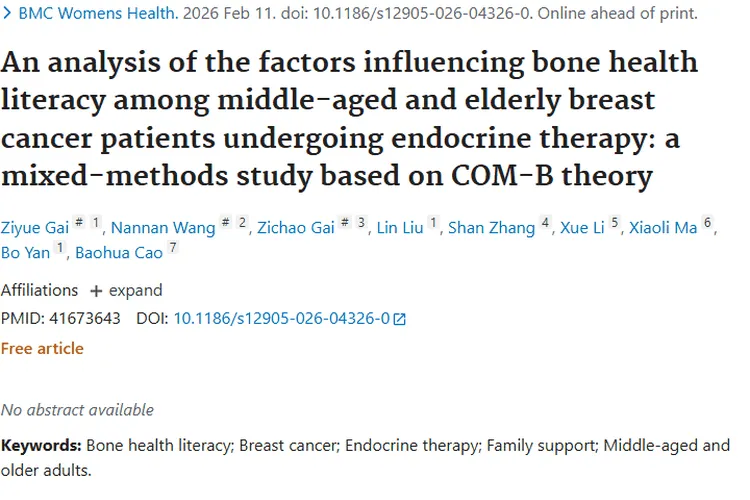Viewport: 750px width, 500px height.
Task: Select author Xue Li
Action: tap(582, 228)
